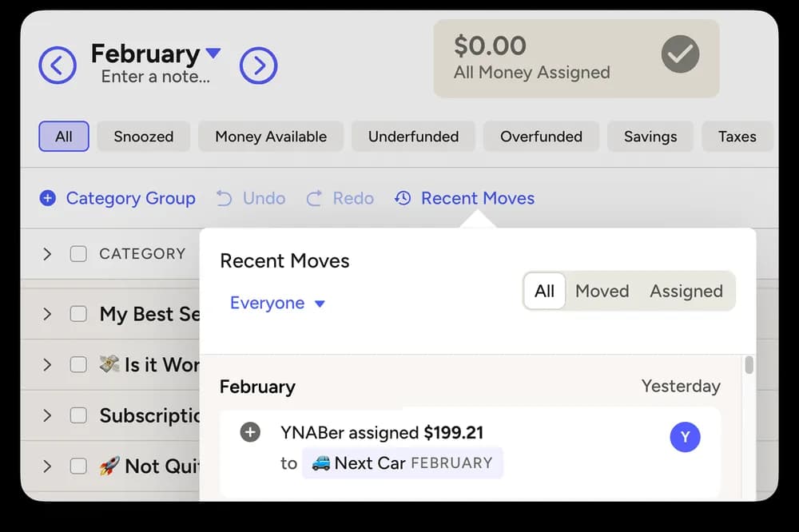
Task: Check the Is it Wor... group checkbox
Action: (x=78, y=365)
